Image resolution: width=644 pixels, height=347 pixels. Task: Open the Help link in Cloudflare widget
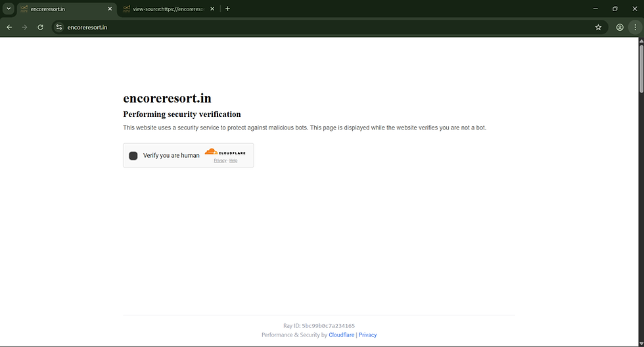(233, 160)
